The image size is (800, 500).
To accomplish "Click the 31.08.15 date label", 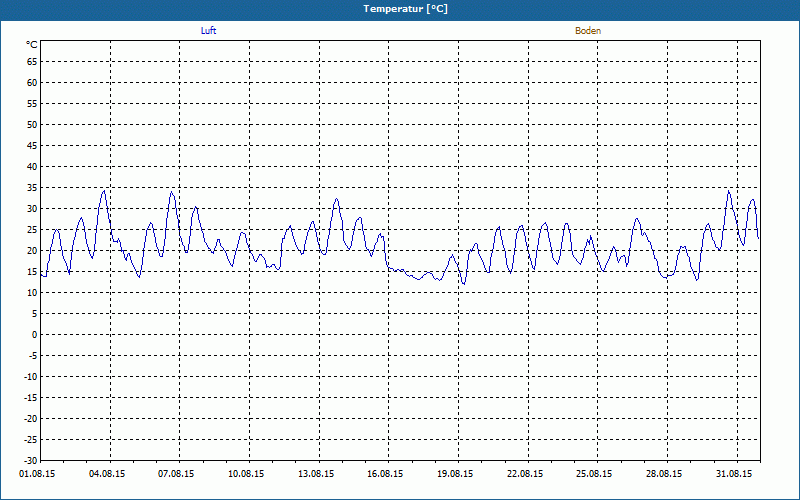I will pos(733,474).
